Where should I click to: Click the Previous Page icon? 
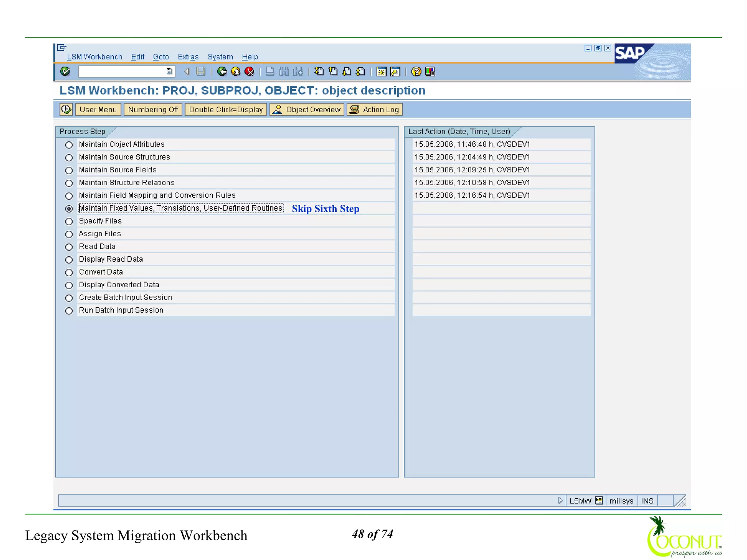[x=333, y=71]
